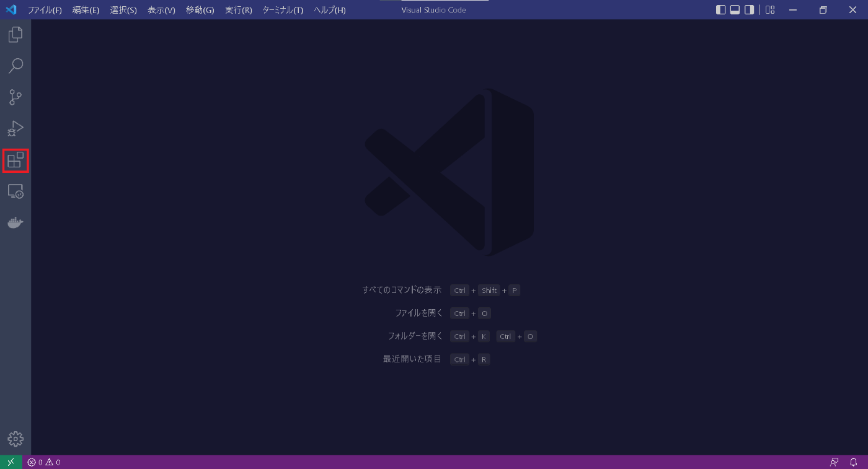Close the VS Code window
The height and width of the screenshot is (469, 868).
pyautogui.click(x=852, y=10)
